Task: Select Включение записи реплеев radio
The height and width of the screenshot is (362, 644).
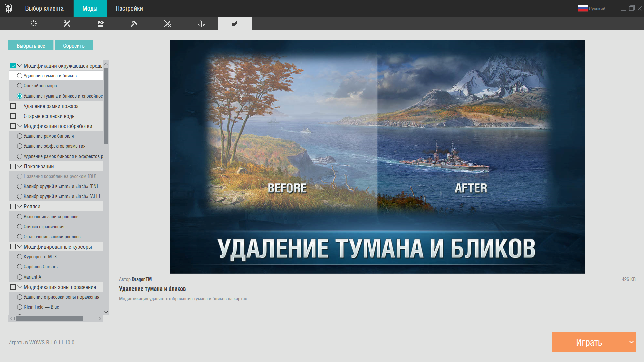Action: click(20, 217)
